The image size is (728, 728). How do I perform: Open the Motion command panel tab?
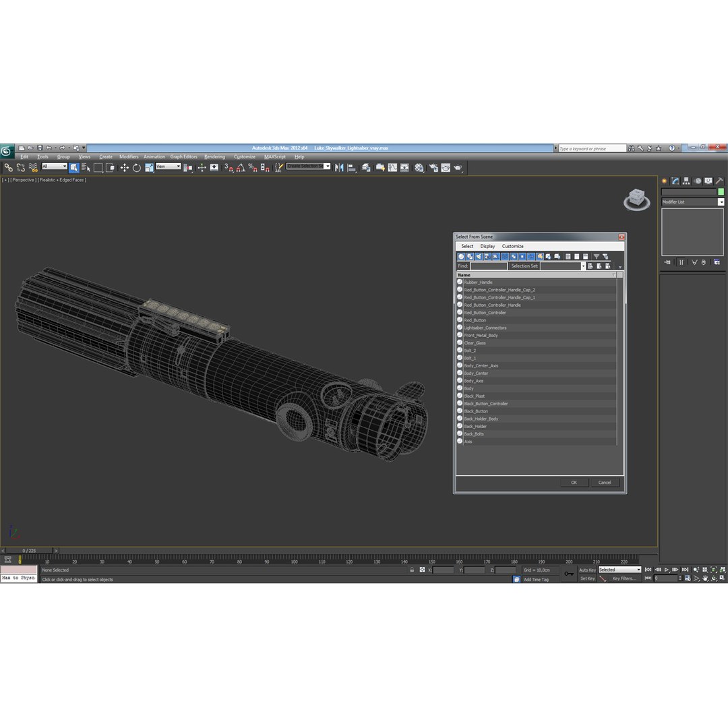point(698,181)
